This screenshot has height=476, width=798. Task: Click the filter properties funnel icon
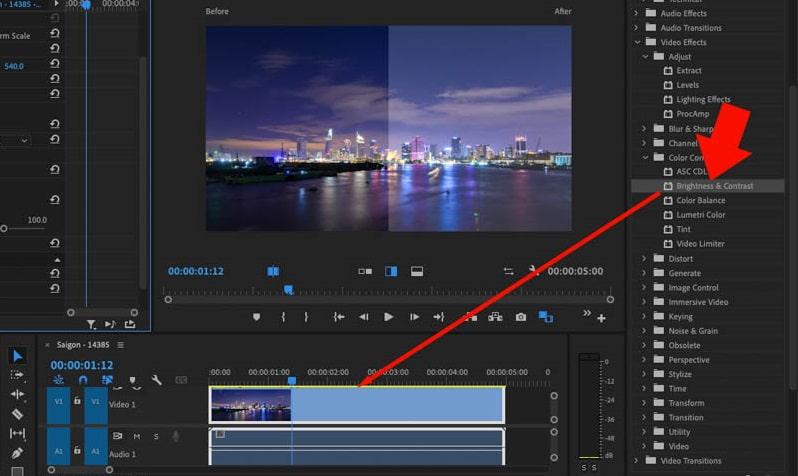pyautogui.click(x=91, y=324)
